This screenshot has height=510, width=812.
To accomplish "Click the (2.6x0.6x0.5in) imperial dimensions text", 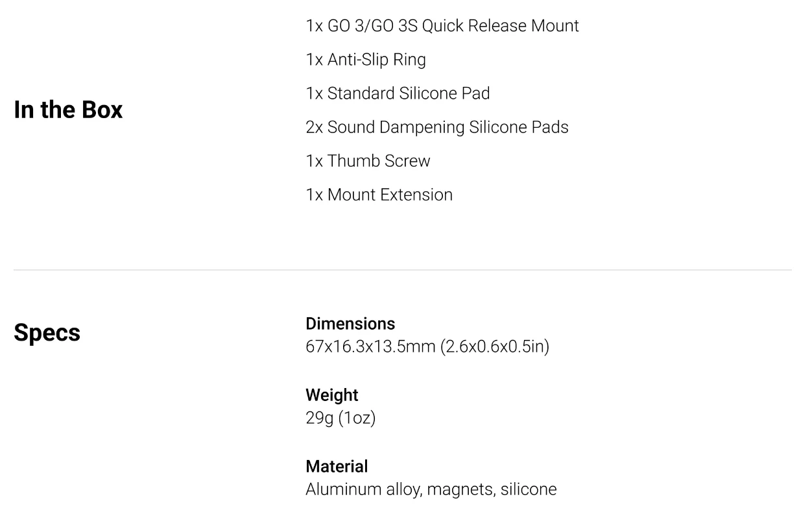I will click(x=495, y=346).
